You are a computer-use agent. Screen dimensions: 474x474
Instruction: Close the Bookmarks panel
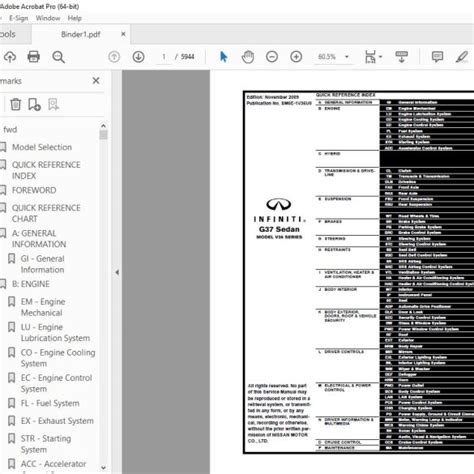coord(96,81)
